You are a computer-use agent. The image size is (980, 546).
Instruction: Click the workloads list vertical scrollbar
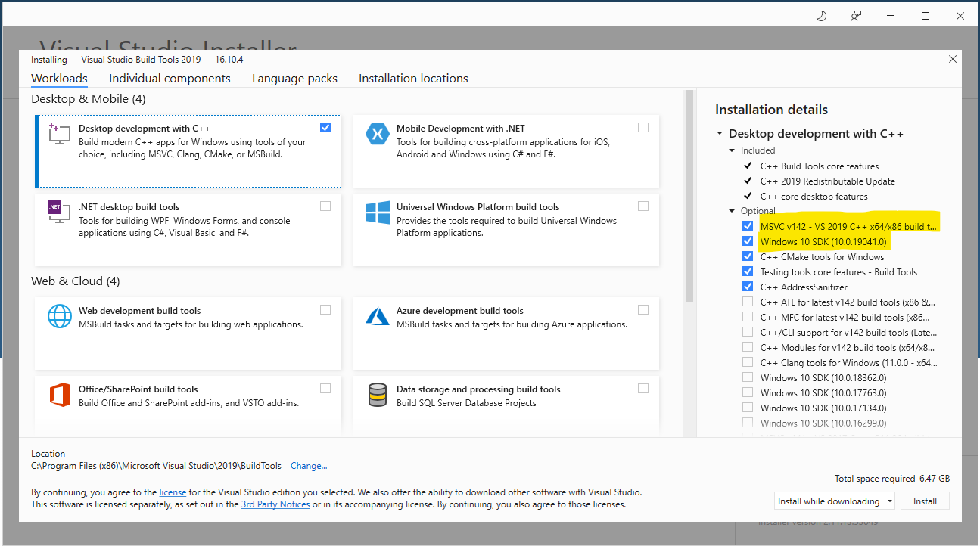689,197
